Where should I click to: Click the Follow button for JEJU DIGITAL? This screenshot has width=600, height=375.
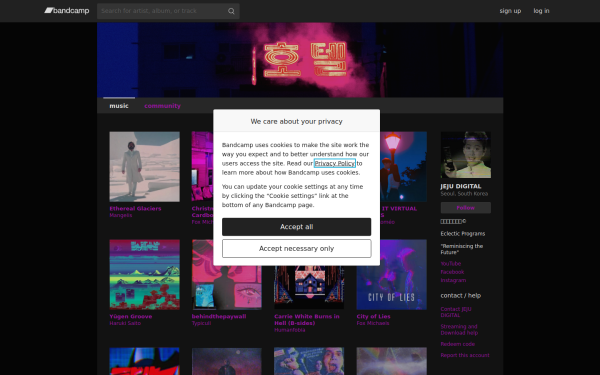(466, 208)
